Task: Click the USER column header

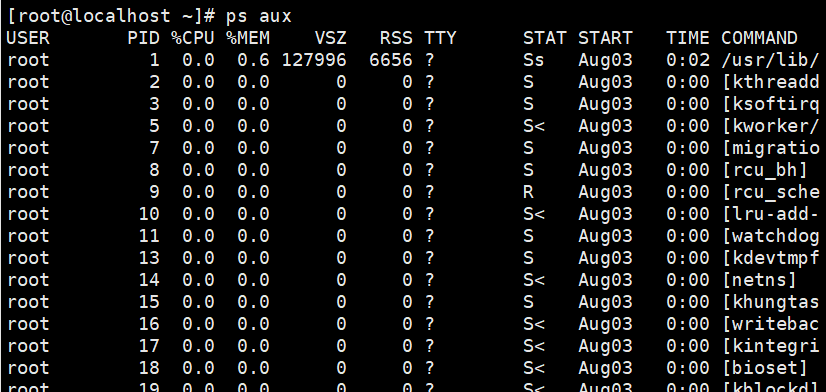Action: point(28,38)
